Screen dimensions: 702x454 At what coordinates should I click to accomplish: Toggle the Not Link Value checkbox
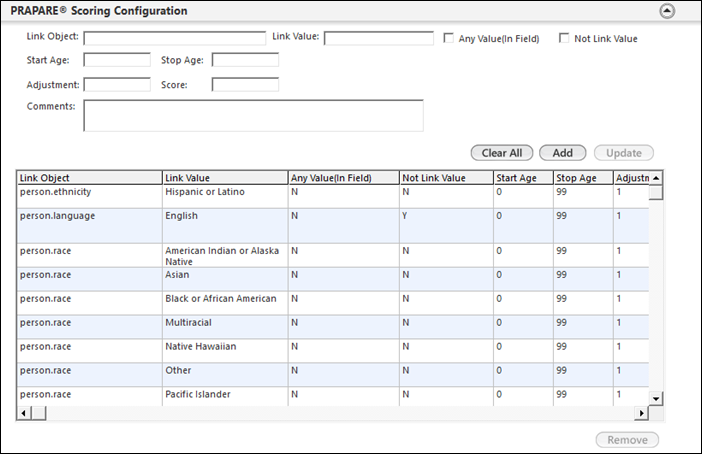[564, 38]
